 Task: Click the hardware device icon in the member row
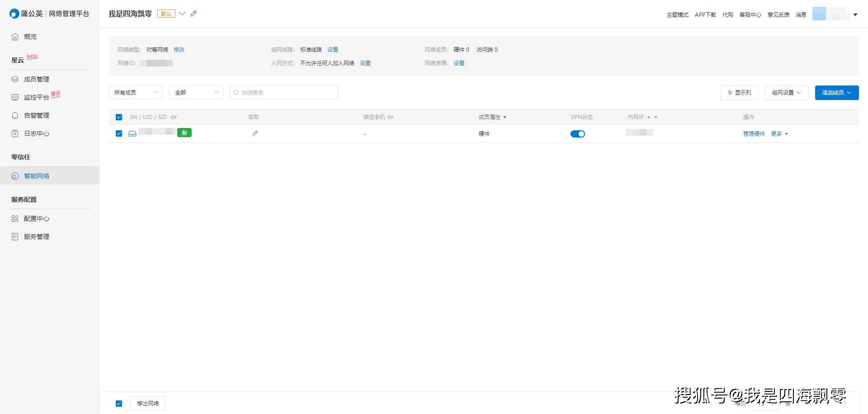(132, 133)
